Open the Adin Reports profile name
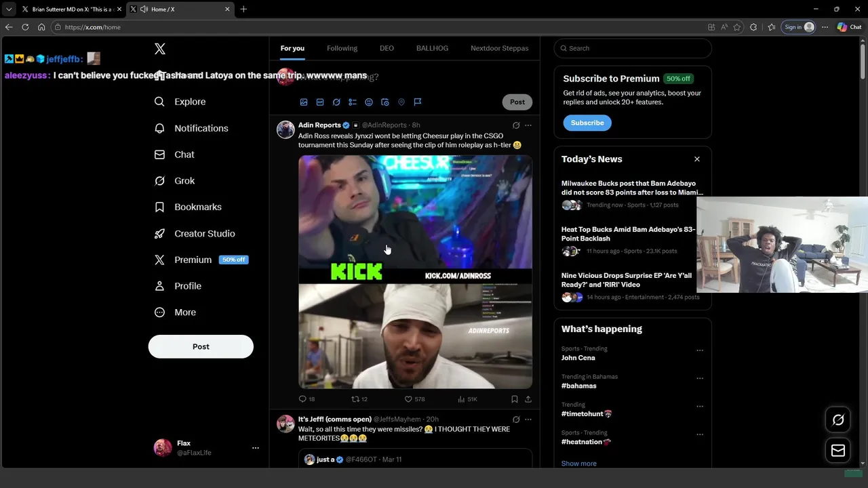The height and width of the screenshot is (488, 868). [319, 125]
